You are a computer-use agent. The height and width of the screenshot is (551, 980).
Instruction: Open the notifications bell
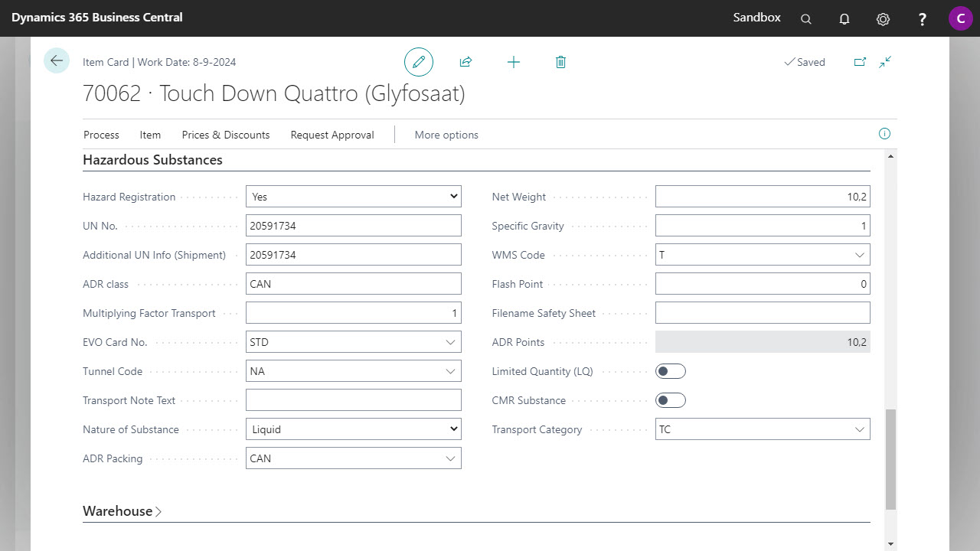(844, 19)
